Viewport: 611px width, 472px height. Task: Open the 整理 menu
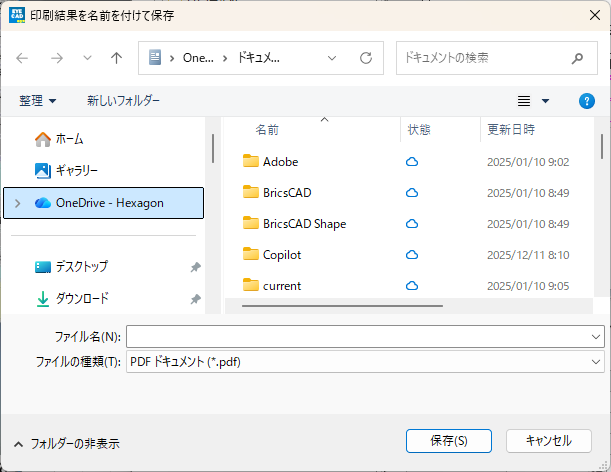tap(38, 101)
